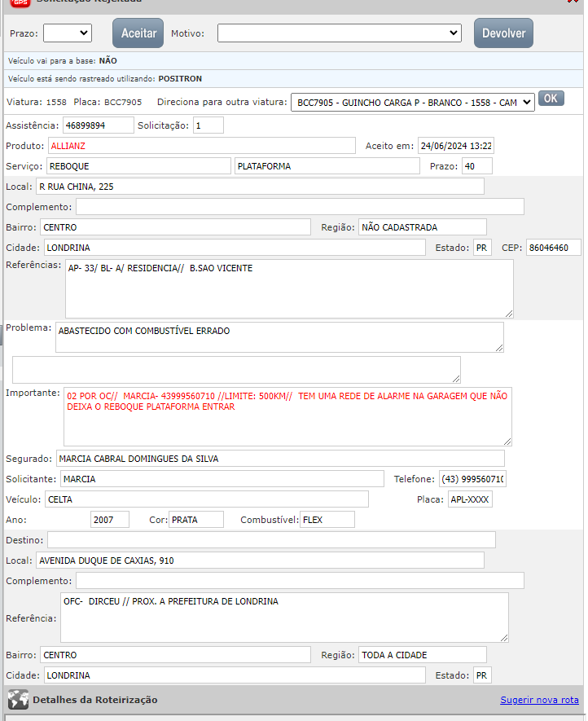Click the OK button next to viatura selector

pyautogui.click(x=551, y=99)
